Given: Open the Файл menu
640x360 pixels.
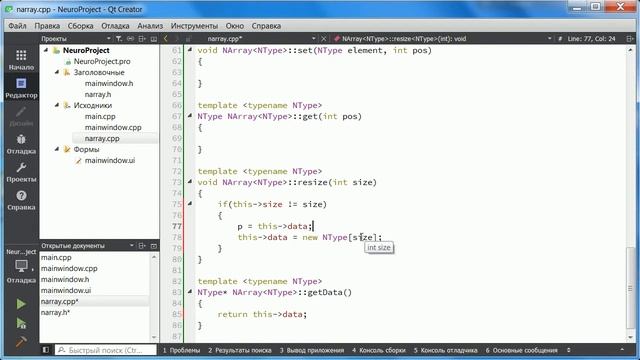Looking at the screenshot, I should pos(17,26).
